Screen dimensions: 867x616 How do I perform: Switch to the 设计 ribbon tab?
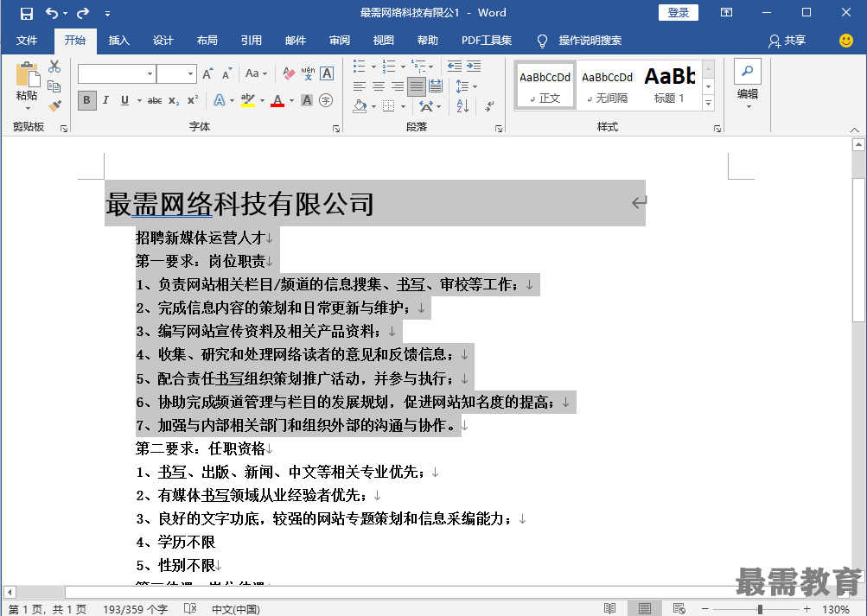tap(163, 41)
